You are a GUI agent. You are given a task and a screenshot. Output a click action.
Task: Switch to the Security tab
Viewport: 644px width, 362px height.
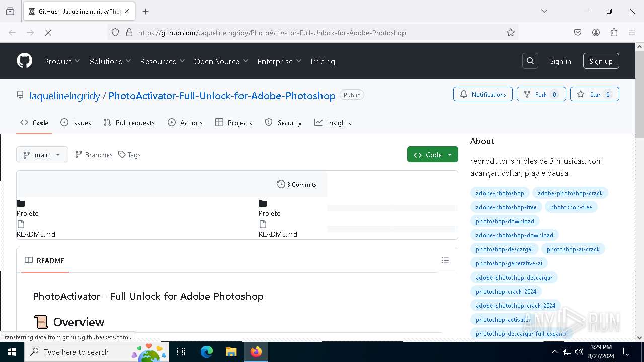coord(283,123)
